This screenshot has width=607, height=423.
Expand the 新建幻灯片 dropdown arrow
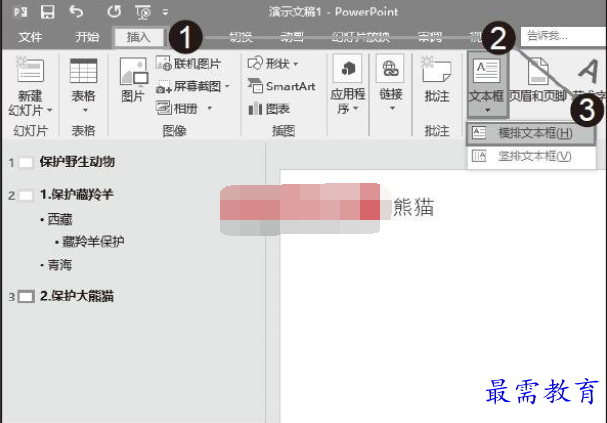point(50,111)
